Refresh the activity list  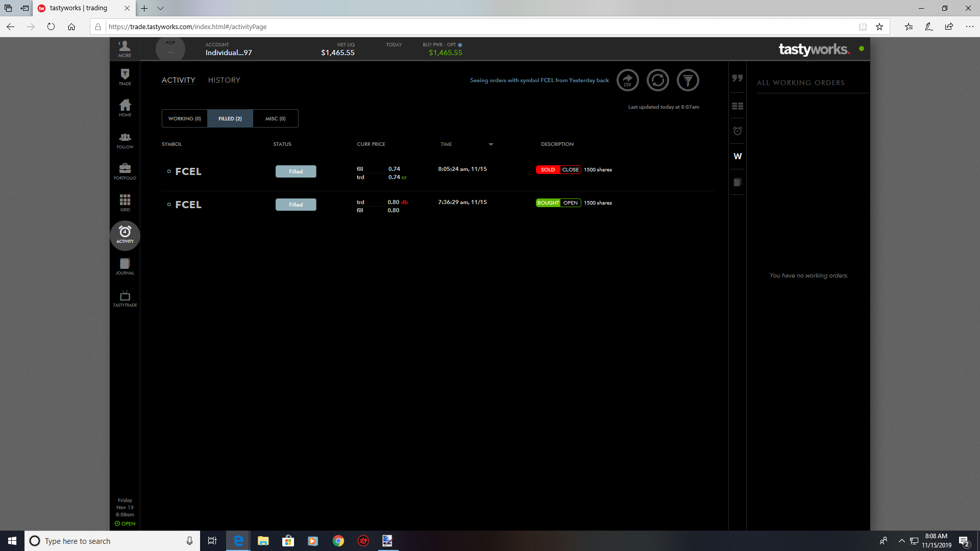tap(658, 80)
